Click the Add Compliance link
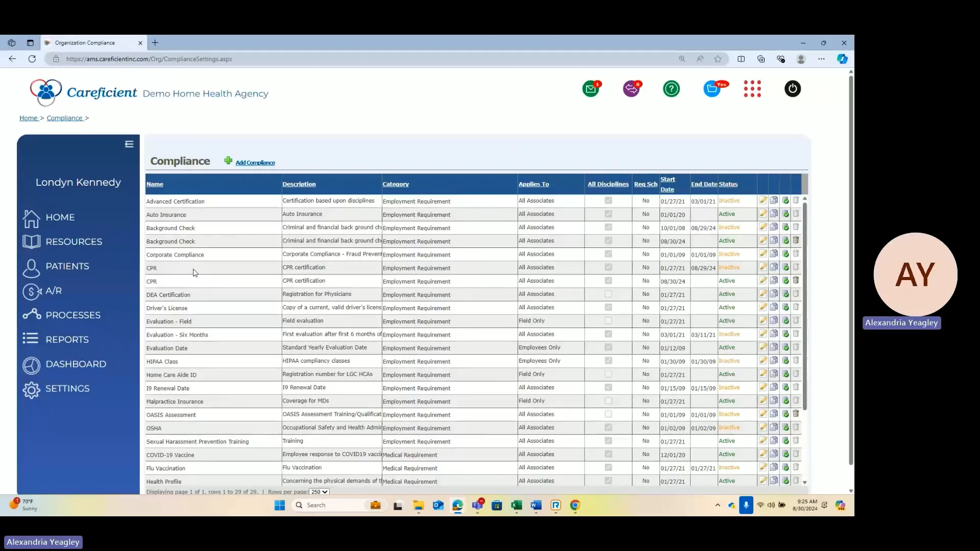Screen dimensions: 980x551 255,162
